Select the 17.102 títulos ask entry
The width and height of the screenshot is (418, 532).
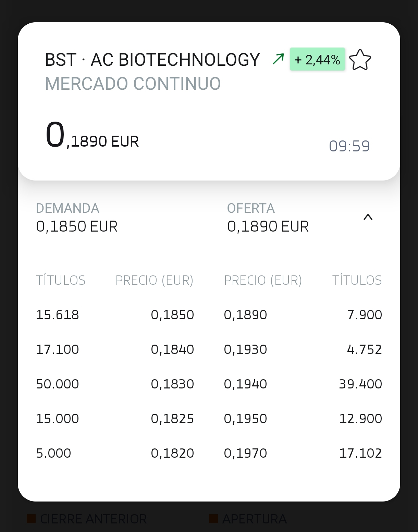360,453
